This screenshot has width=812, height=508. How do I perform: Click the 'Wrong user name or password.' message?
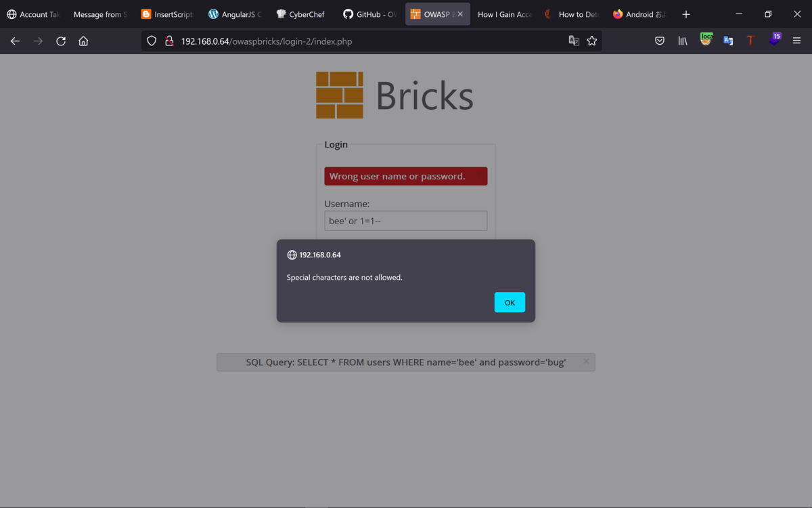tap(406, 176)
